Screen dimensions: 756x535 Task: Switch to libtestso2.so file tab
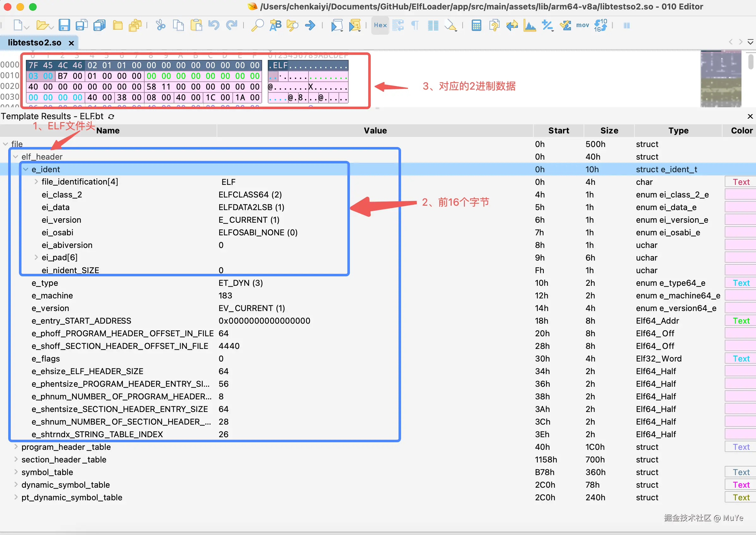(35, 43)
